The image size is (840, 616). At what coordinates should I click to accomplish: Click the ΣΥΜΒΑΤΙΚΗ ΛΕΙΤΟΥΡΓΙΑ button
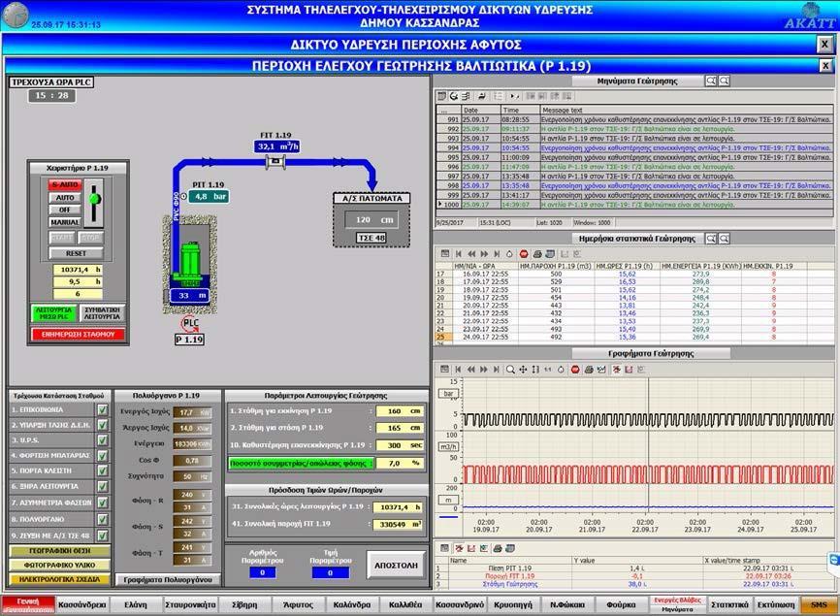click(102, 313)
